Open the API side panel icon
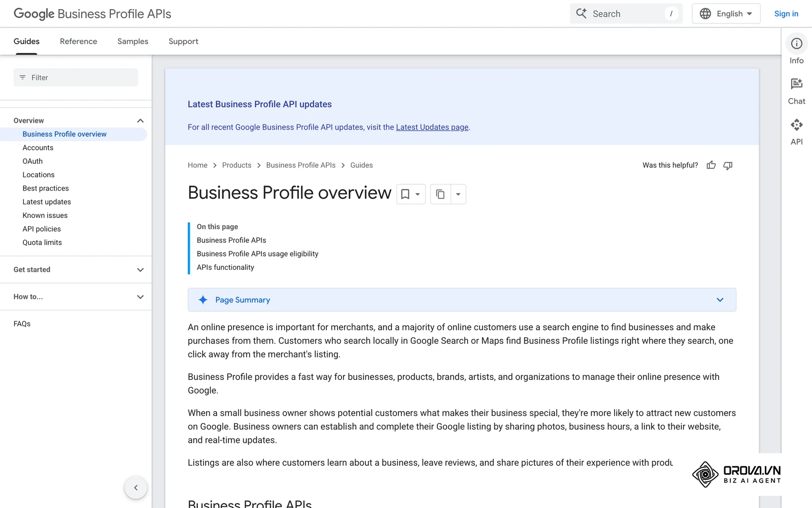This screenshot has width=812, height=508. coord(796,124)
